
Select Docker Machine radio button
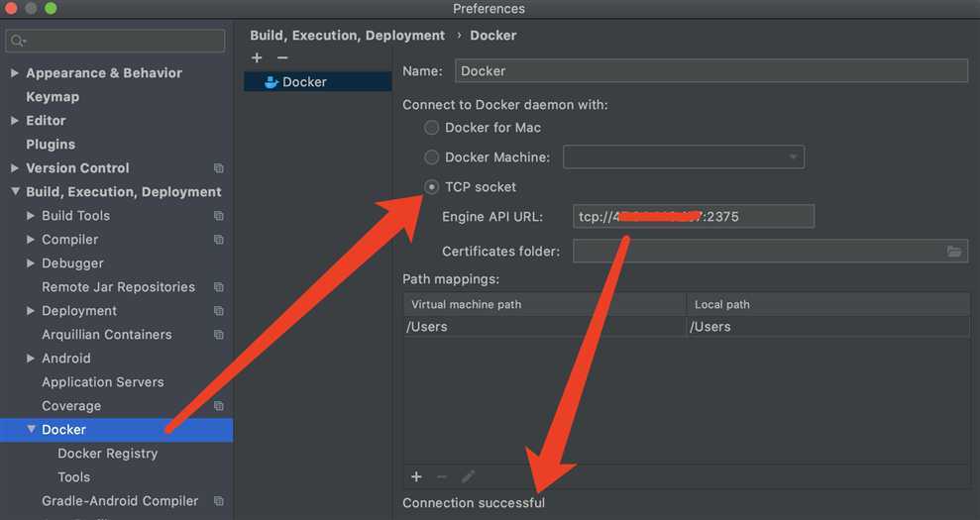[431, 156]
